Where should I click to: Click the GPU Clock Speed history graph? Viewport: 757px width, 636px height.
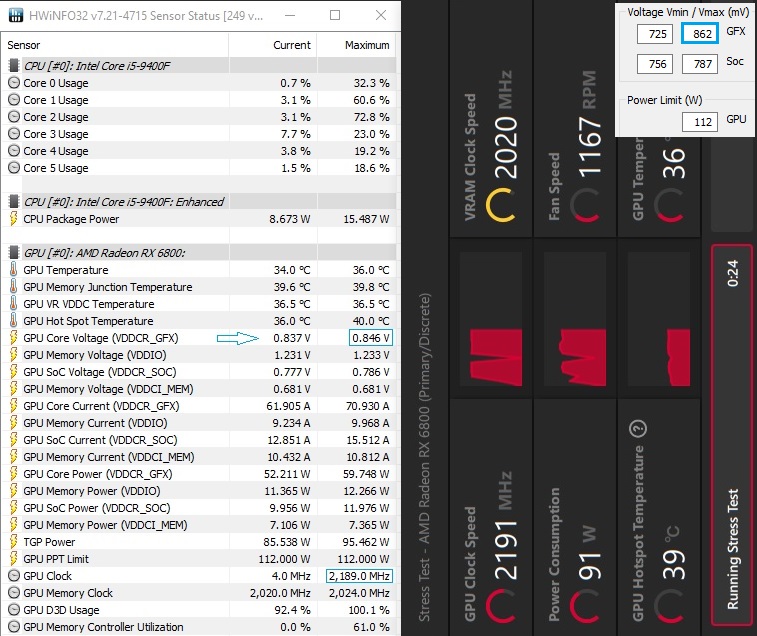point(491,319)
